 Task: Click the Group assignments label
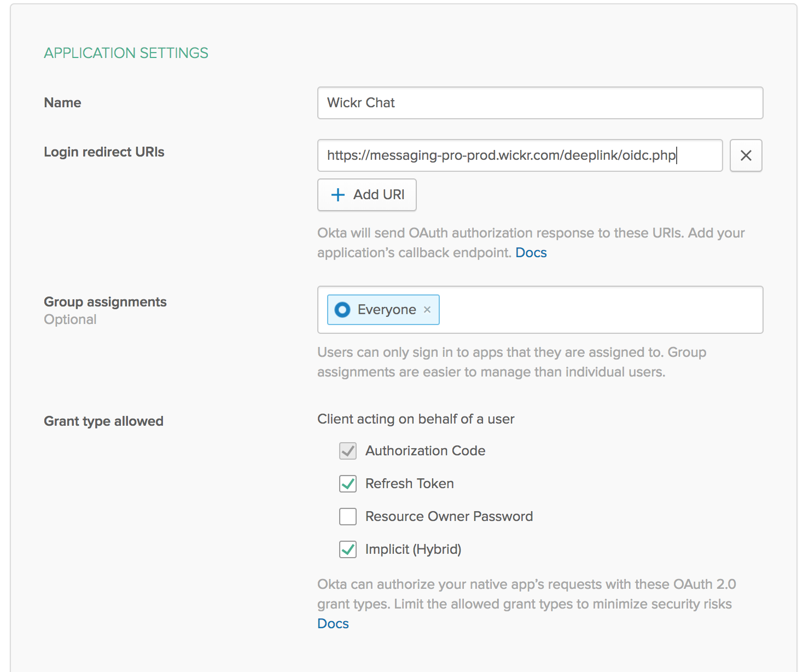coord(106,302)
